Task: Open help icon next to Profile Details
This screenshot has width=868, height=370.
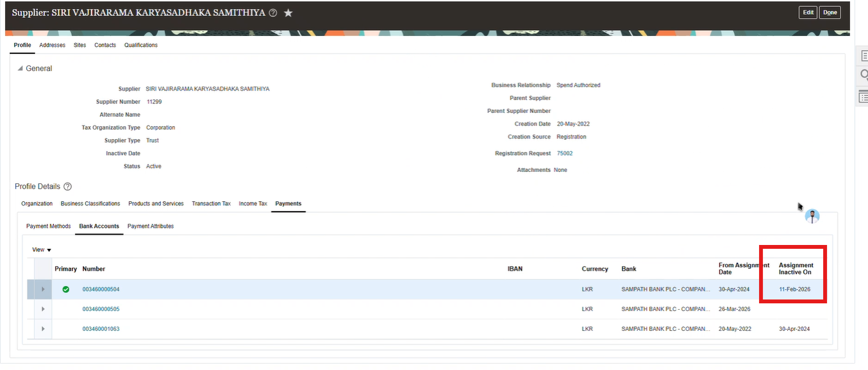Action: 67,187
